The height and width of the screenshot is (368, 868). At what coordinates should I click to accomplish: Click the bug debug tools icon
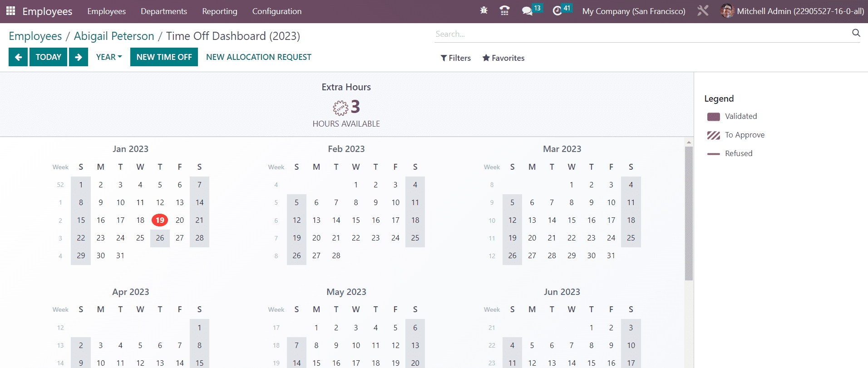[484, 10]
